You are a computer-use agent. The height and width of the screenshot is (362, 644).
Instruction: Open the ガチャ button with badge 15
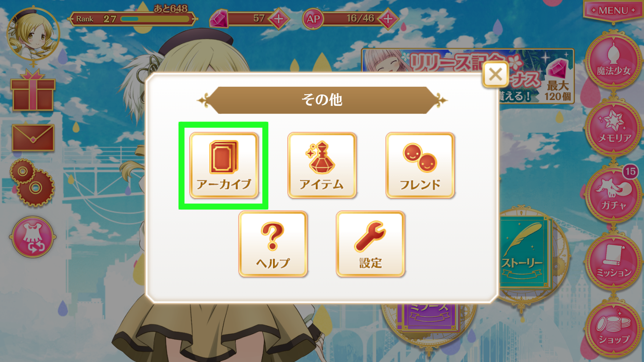613,195
